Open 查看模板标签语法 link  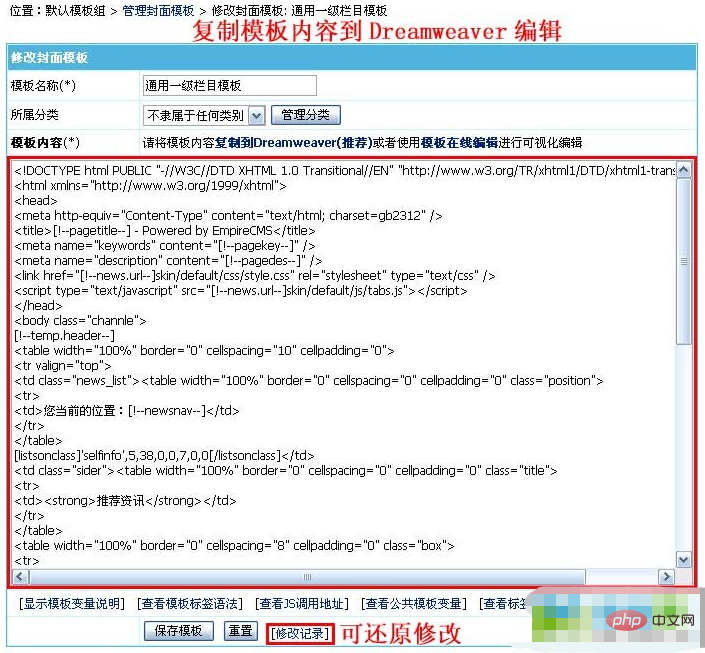190,603
